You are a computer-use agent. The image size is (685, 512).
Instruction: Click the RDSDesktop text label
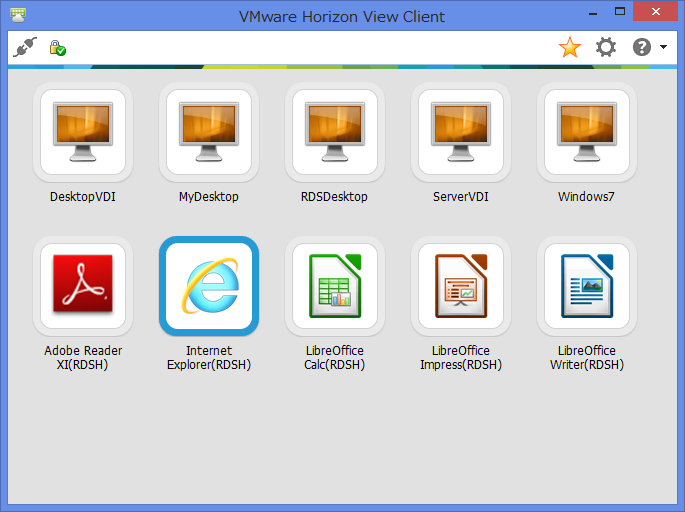tap(334, 197)
